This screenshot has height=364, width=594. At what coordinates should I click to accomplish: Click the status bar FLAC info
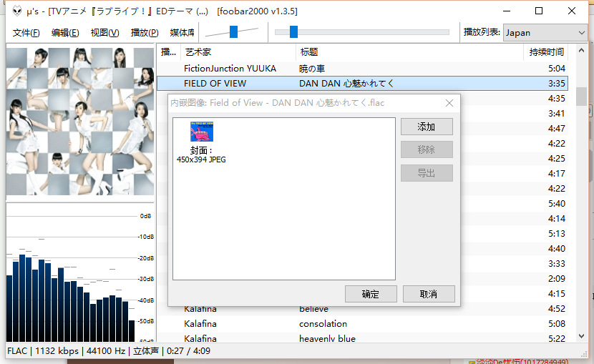point(109,351)
